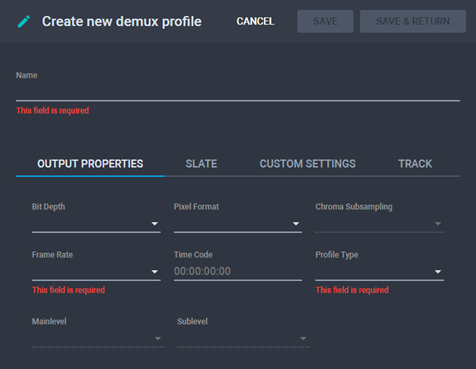Click the Profile Type dropdown arrow
This screenshot has width=476, height=369.
tap(438, 272)
